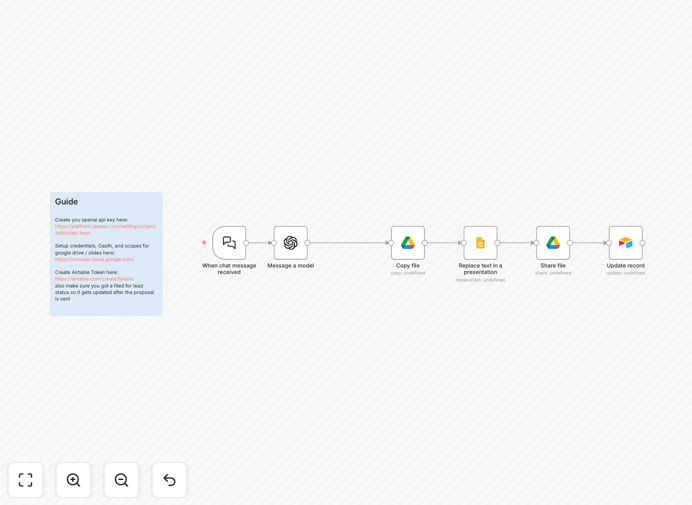Select the Google Drive 'Share file' node
692x505 pixels.
(553, 243)
